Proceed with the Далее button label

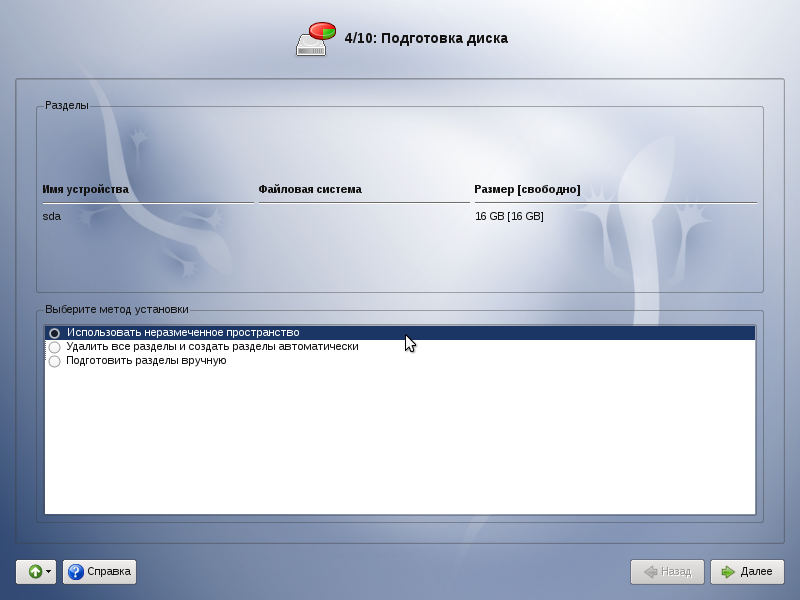(x=756, y=572)
